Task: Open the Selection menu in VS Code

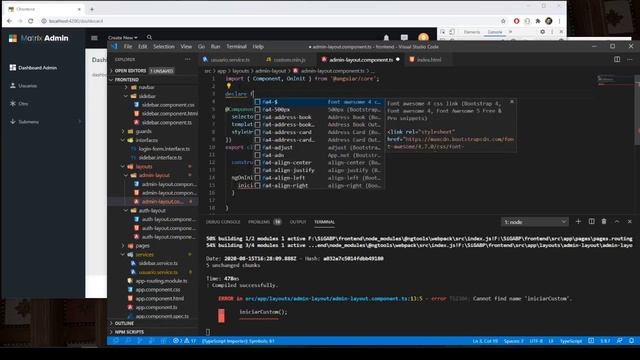Action: (164, 47)
